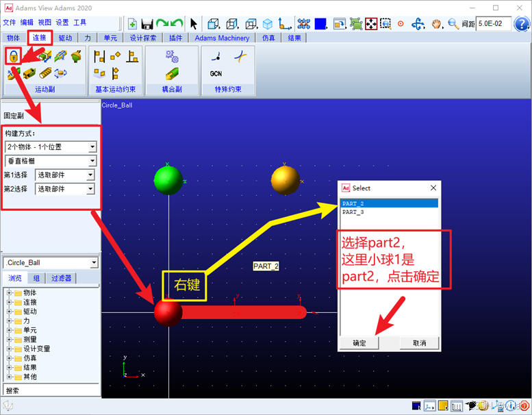Expand the 连接 tree folder

[9, 302]
